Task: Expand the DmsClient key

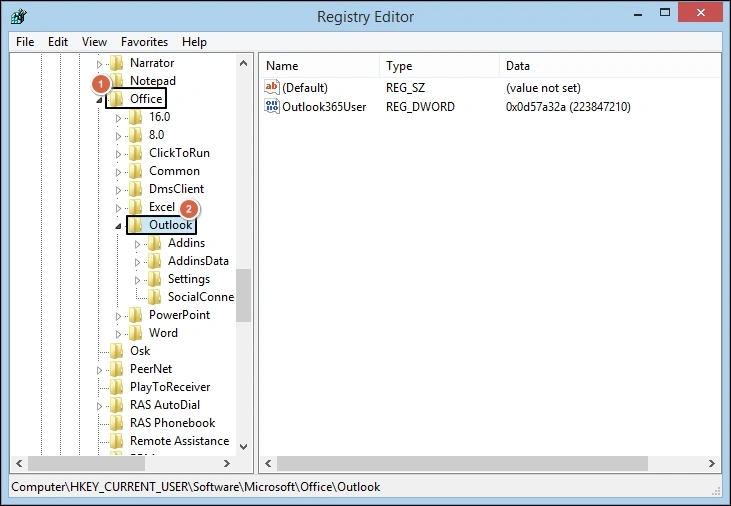Action: click(x=118, y=190)
